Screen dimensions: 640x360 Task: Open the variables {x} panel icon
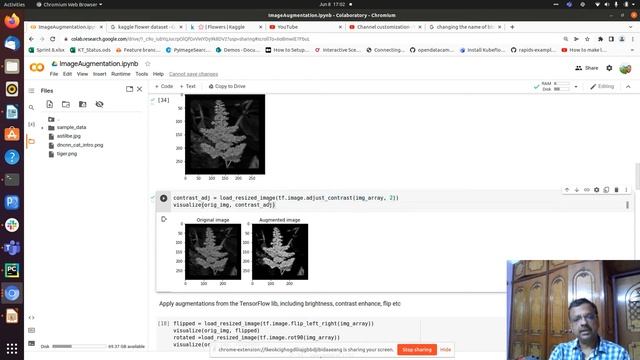pos(31,124)
